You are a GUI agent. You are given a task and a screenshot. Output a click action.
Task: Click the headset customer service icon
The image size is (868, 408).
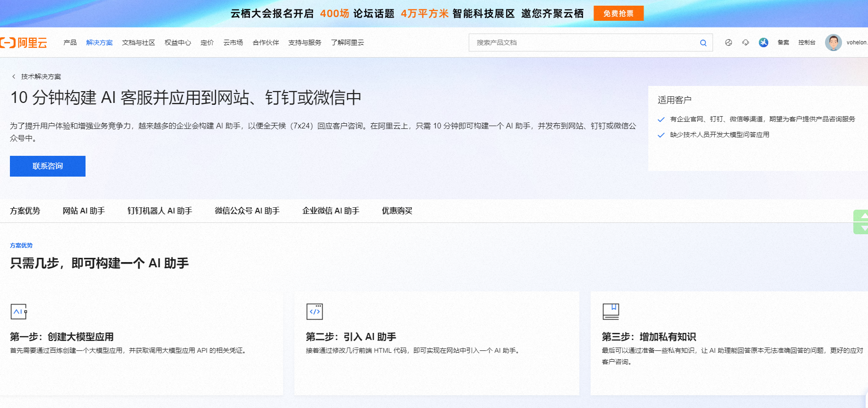746,42
